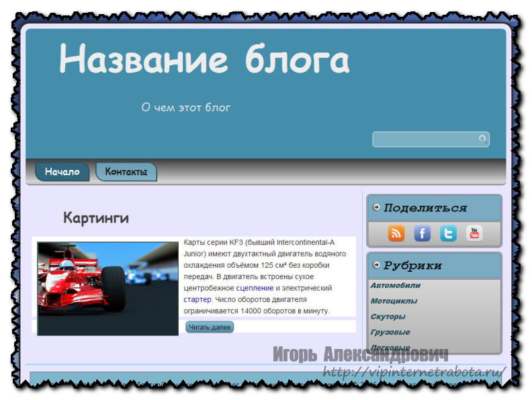
Task: Select the Автомобили category
Action: [x=395, y=285]
